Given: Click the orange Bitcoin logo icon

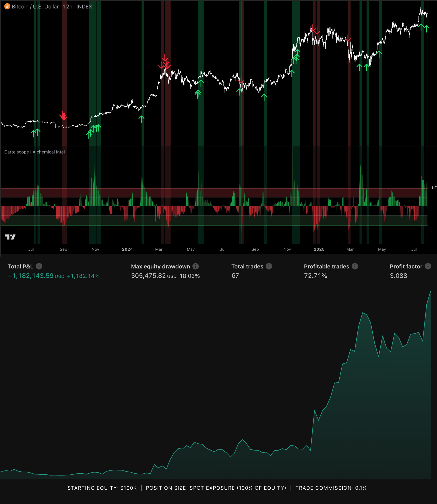Looking at the screenshot, I should click(x=7, y=6).
